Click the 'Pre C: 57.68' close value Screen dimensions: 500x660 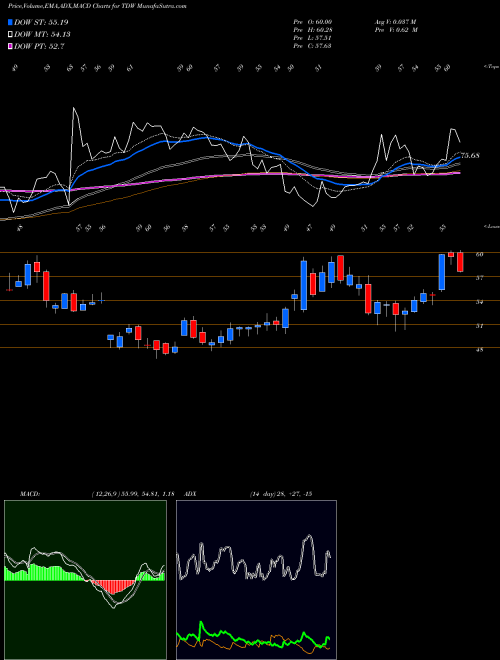[313, 46]
